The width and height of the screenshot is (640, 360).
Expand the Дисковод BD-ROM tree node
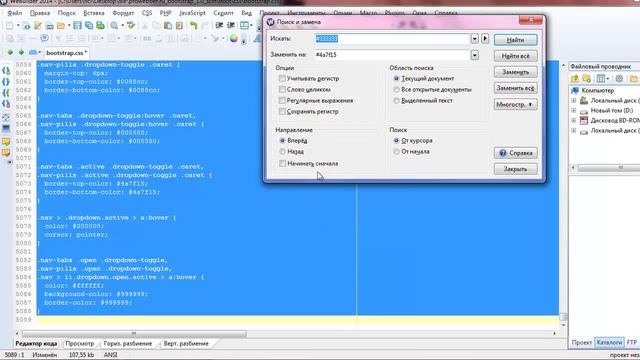pos(573,120)
